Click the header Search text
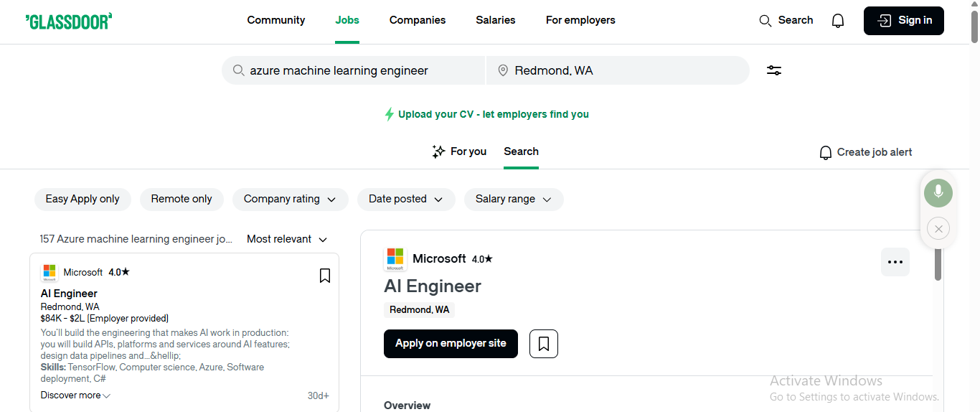The image size is (980, 412). coord(796,20)
